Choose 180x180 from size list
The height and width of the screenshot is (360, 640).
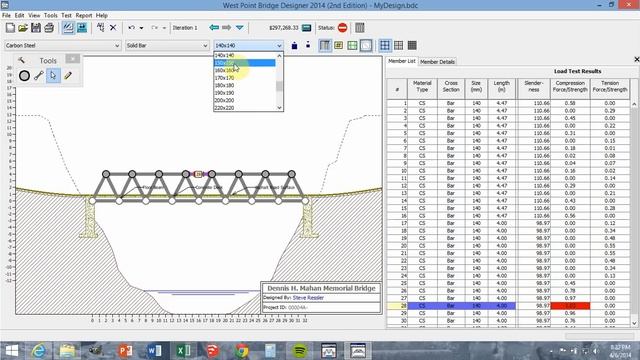(x=244, y=85)
